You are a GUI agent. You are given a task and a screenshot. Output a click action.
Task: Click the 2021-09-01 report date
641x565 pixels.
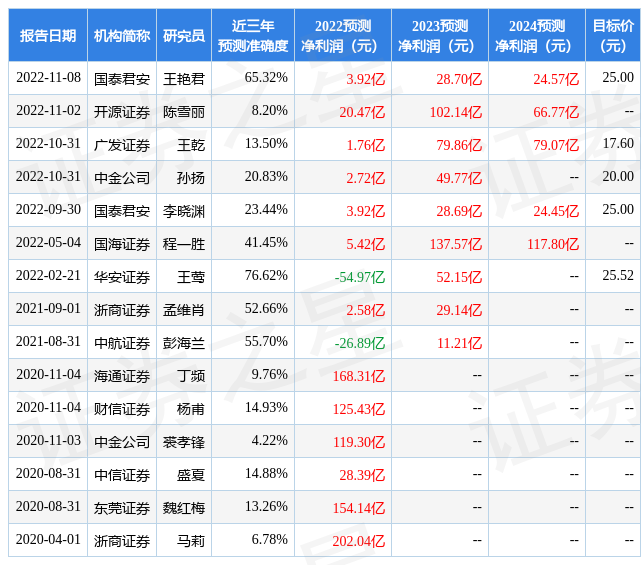[48, 308]
